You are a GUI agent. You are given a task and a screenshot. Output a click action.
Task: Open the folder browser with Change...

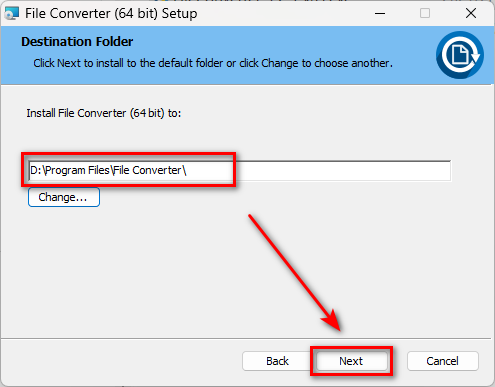coord(64,197)
